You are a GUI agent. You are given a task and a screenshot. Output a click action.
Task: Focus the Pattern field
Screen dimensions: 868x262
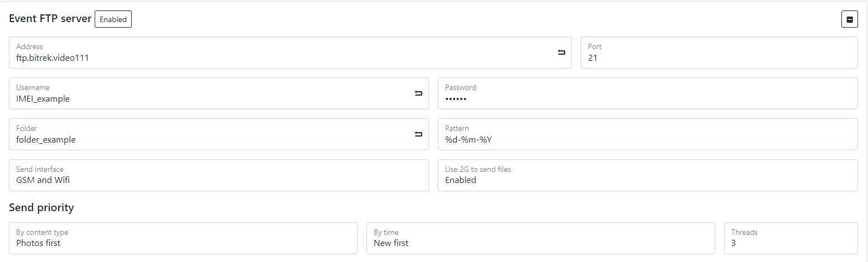(x=647, y=139)
